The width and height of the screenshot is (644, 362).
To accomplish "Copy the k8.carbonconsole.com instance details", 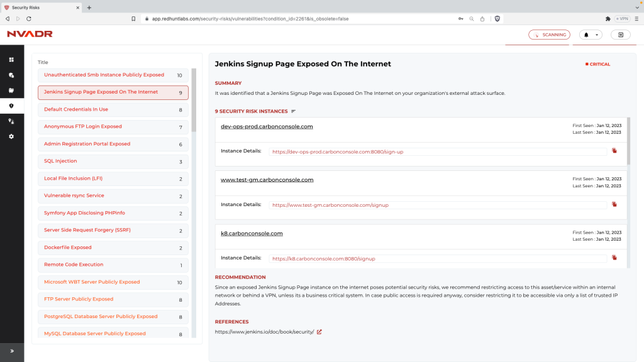I will [x=614, y=258].
